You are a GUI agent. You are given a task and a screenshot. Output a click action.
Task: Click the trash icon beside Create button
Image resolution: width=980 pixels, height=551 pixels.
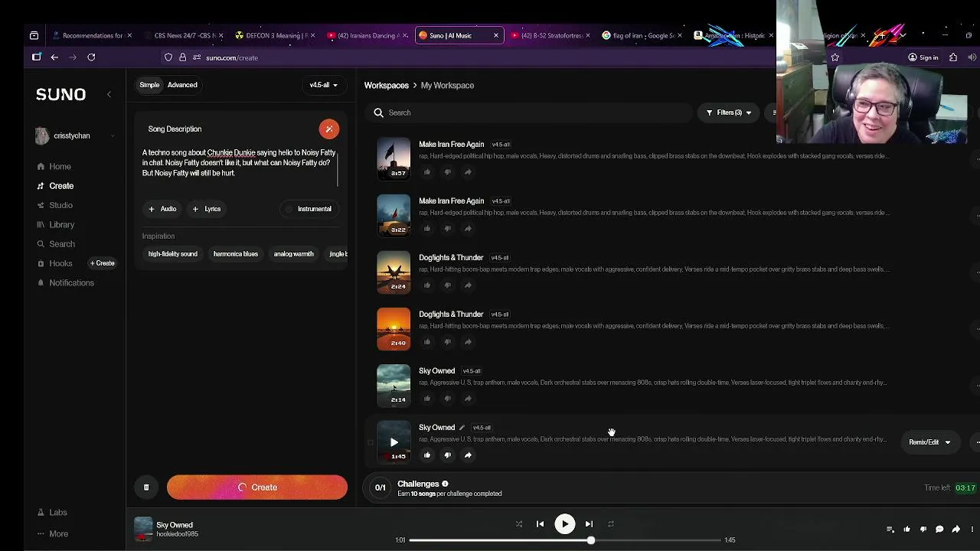point(146,487)
